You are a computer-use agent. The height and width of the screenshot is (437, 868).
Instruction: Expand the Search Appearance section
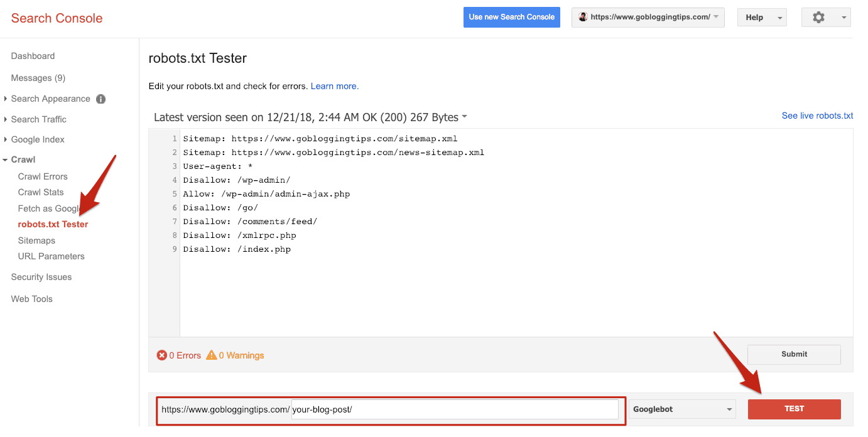tap(6, 99)
